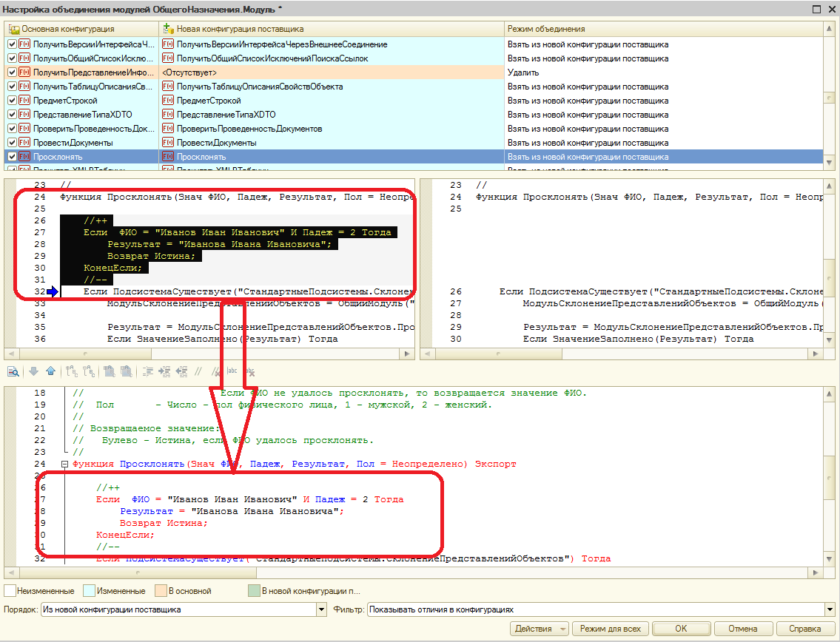This screenshot has height=642, width=840.
Task: Toggle the checkbox of selected Просклонять row
Action: click(12, 157)
